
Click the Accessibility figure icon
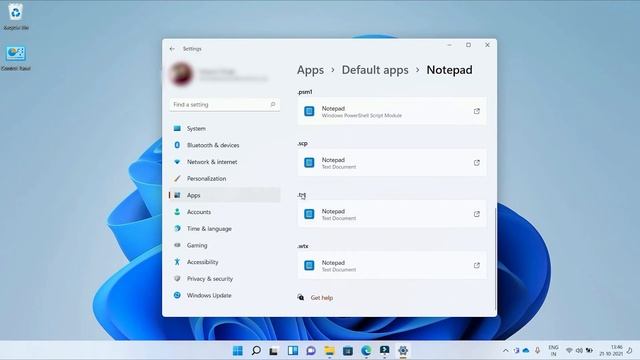coord(177,262)
